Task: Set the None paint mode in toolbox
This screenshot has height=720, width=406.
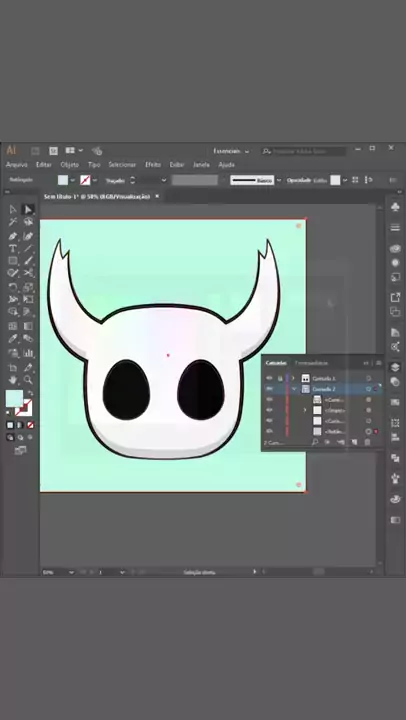Action: tap(30, 425)
